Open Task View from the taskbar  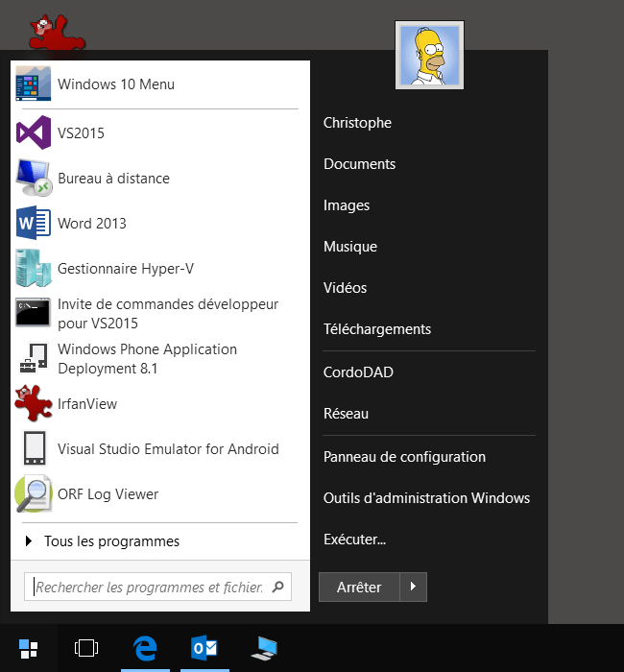[86, 648]
